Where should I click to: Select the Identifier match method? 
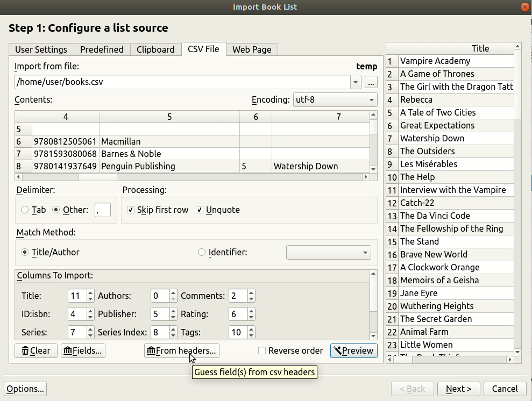tap(202, 252)
